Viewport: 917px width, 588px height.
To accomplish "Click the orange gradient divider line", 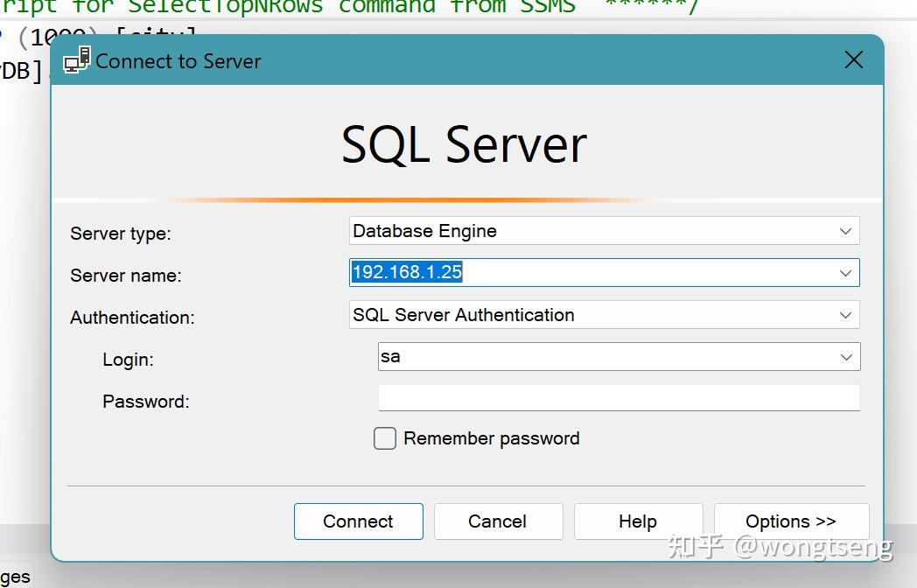I will click(462, 199).
